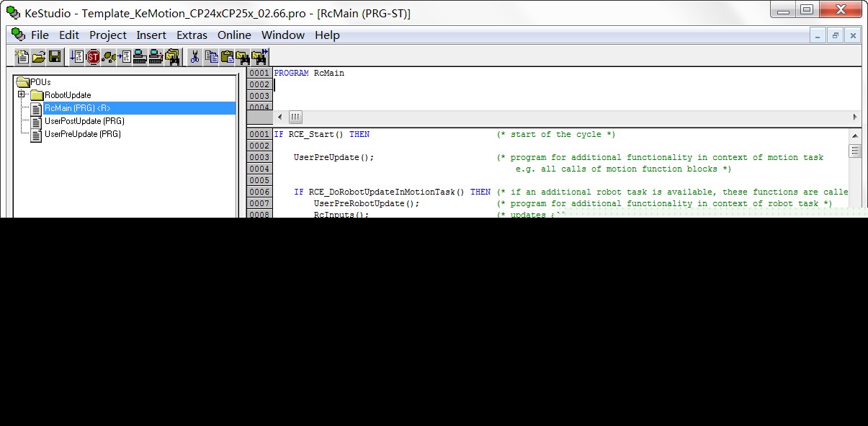The image size is (868, 426).
Task: Open the Window menu
Action: point(283,35)
